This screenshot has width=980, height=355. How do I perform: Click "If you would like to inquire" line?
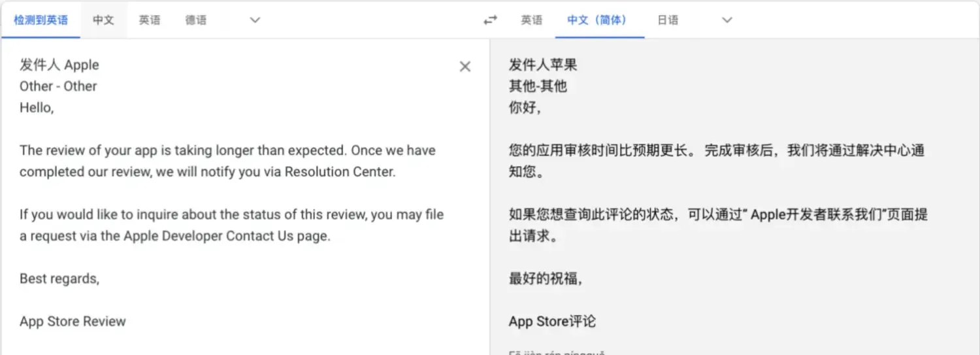pyautogui.click(x=231, y=214)
